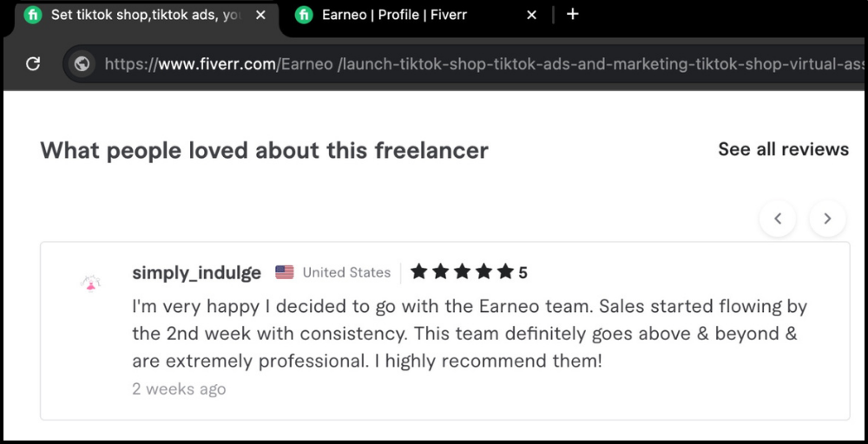Close the 'Earneo | Profile | Fiverr' tab
Screen dimensions: 868x444
coord(532,16)
